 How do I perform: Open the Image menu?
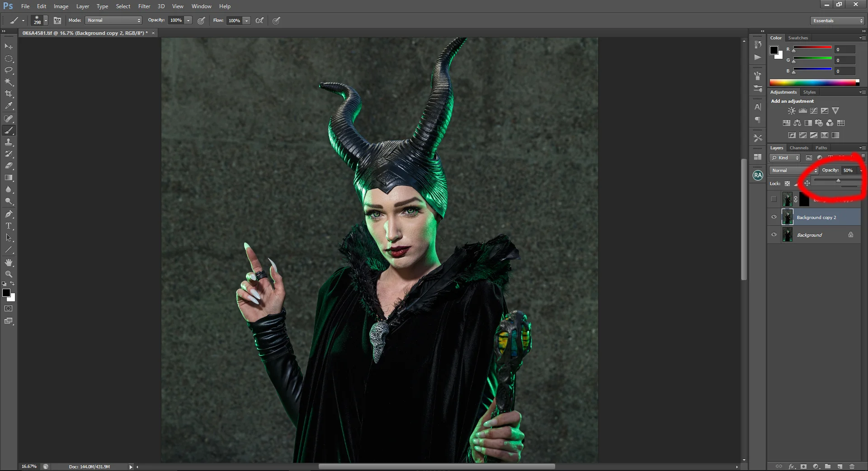click(x=61, y=6)
